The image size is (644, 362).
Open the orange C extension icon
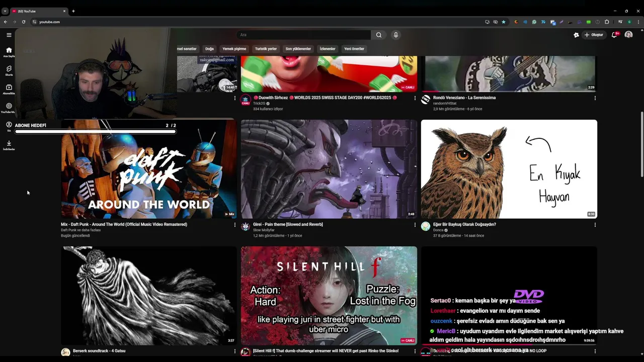click(x=516, y=22)
